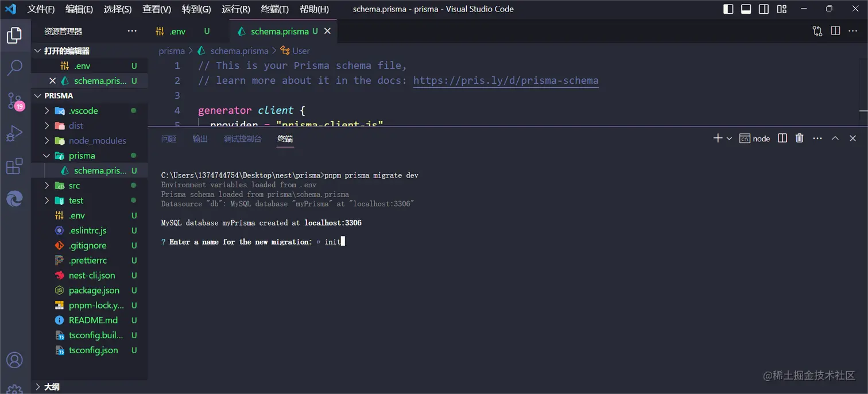Open the README.md file
Viewport: 868px width, 394px height.
coord(89,320)
